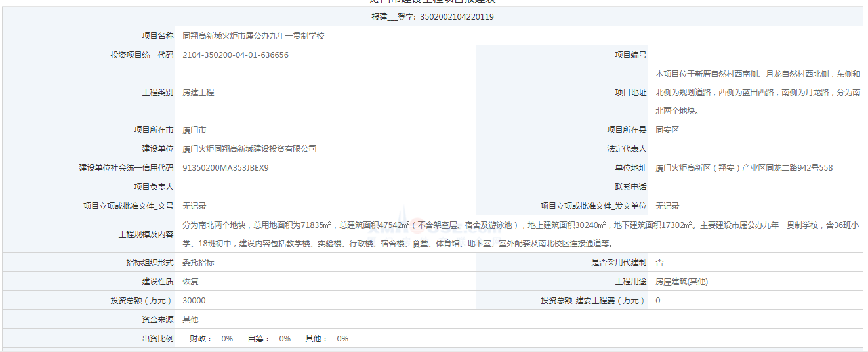Select 房建工程 project category value

pos(198,93)
